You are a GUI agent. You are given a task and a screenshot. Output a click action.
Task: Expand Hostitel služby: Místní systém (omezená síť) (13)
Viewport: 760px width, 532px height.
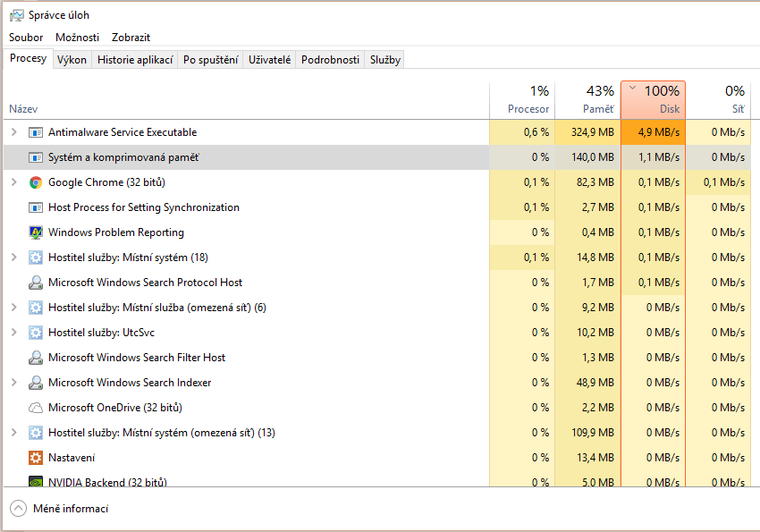tap(14, 432)
